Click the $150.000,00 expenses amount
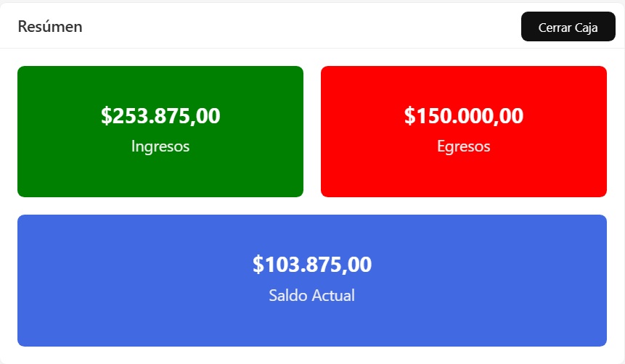Image resolution: width=625 pixels, height=364 pixels. [464, 116]
